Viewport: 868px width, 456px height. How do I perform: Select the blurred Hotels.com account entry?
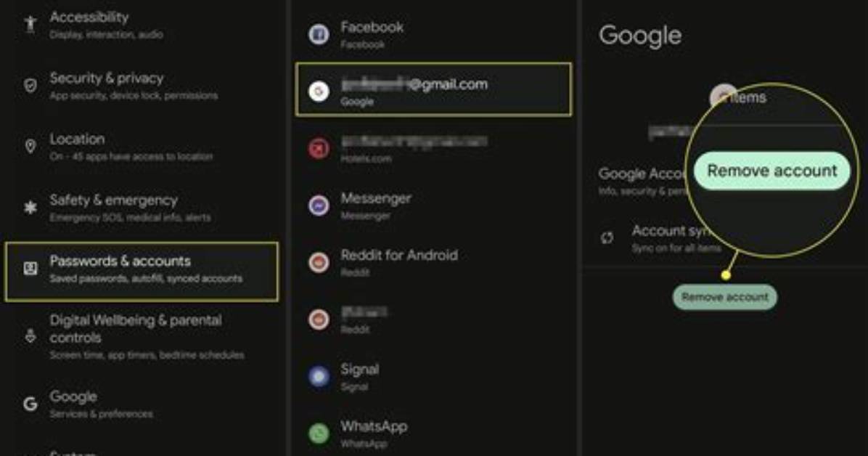(x=434, y=149)
